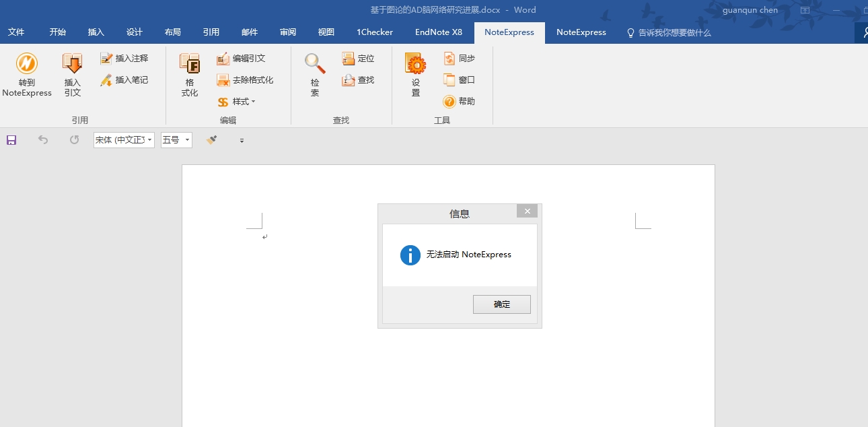Click the Redo icon

tap(74, 140)
